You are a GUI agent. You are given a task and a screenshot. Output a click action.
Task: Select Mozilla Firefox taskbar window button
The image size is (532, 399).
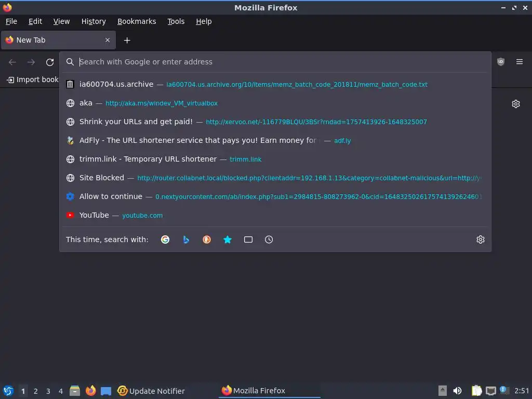click(x=270, y=391)
